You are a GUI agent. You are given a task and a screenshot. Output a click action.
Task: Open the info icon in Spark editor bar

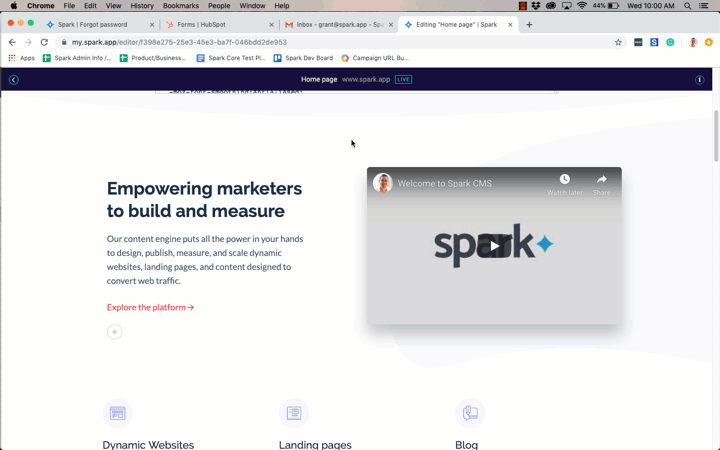699,80
